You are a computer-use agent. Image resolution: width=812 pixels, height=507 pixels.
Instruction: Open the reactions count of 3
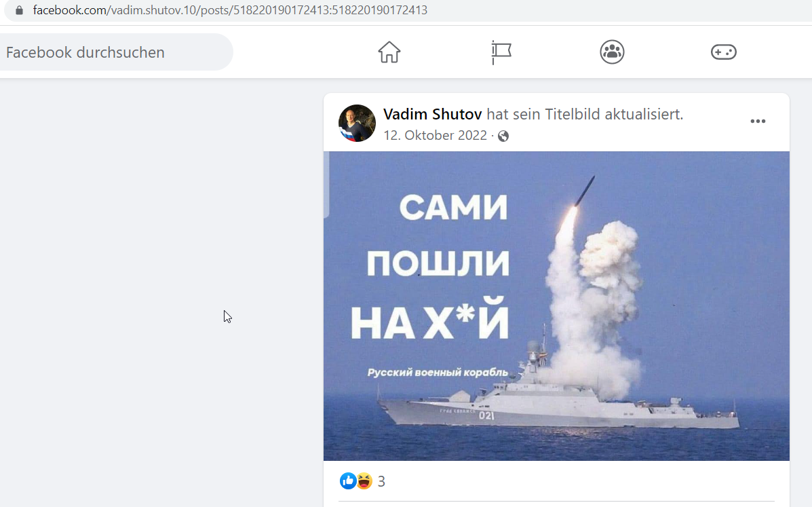point(381,482)
